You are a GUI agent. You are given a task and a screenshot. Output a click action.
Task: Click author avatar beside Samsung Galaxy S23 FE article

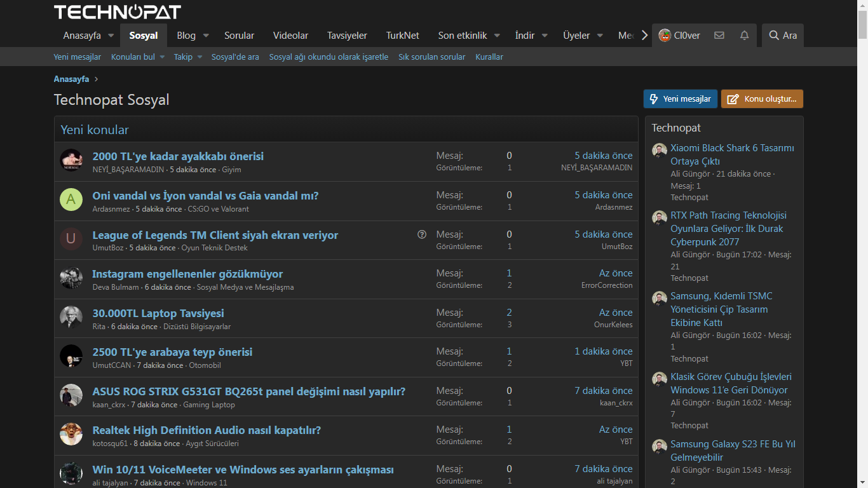click(x=659, y=447)
